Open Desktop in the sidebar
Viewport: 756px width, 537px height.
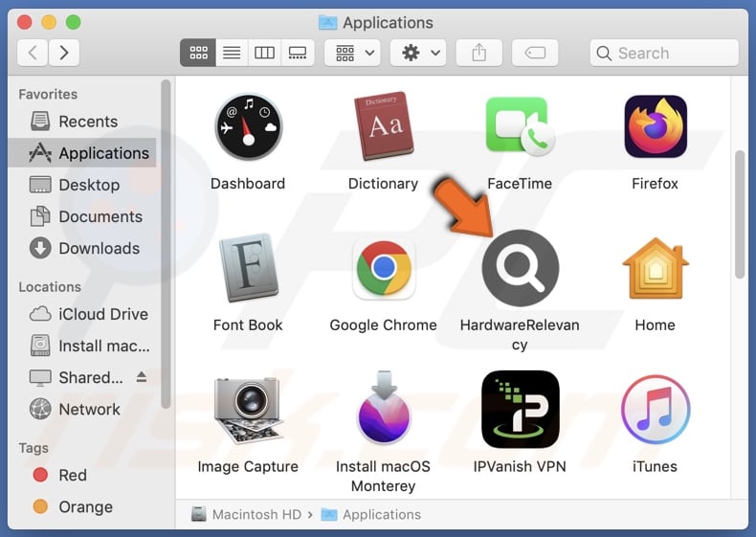click(82, 185)
